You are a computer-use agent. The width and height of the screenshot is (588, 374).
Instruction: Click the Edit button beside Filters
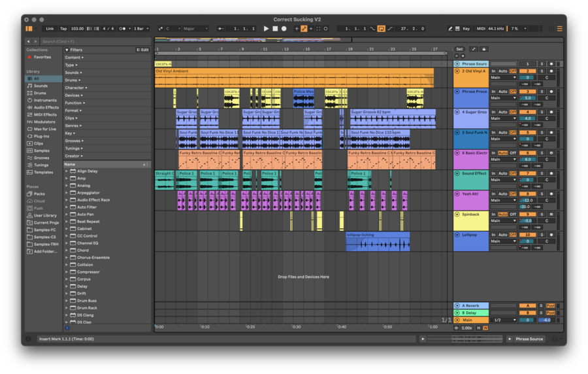[142, 50]
